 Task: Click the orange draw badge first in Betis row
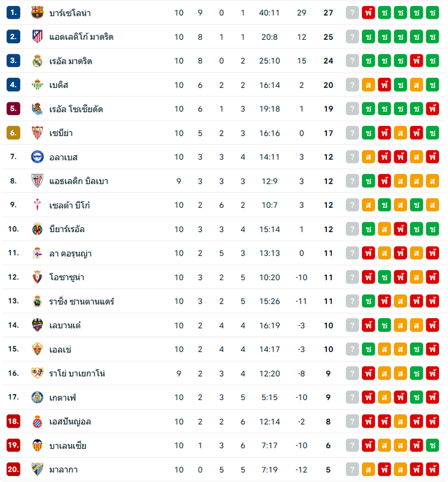tap(368, 84)
